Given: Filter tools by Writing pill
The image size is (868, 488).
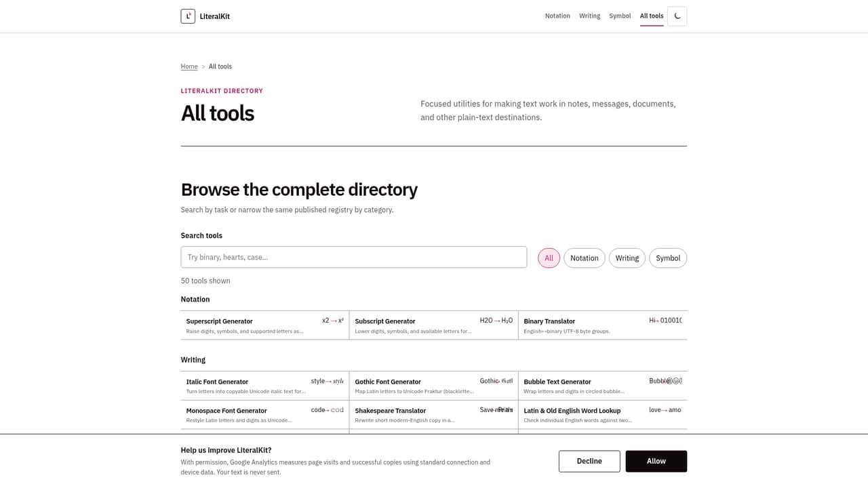Looking at the screenshot, I should 627,258.
